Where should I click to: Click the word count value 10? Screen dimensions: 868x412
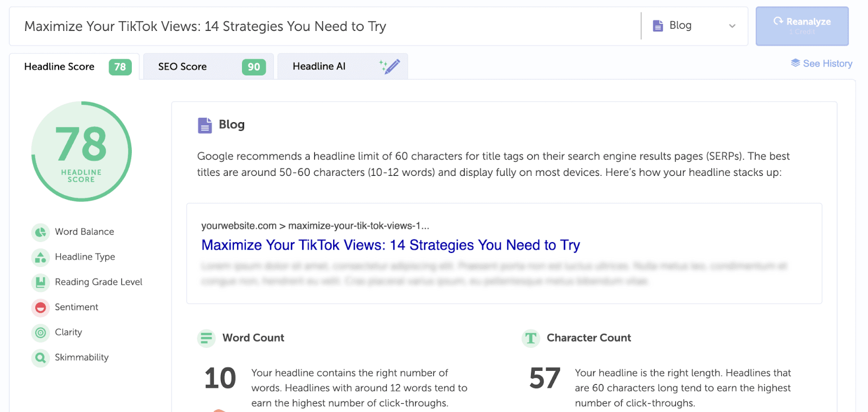pyautogui.click(x=220, y=378)
